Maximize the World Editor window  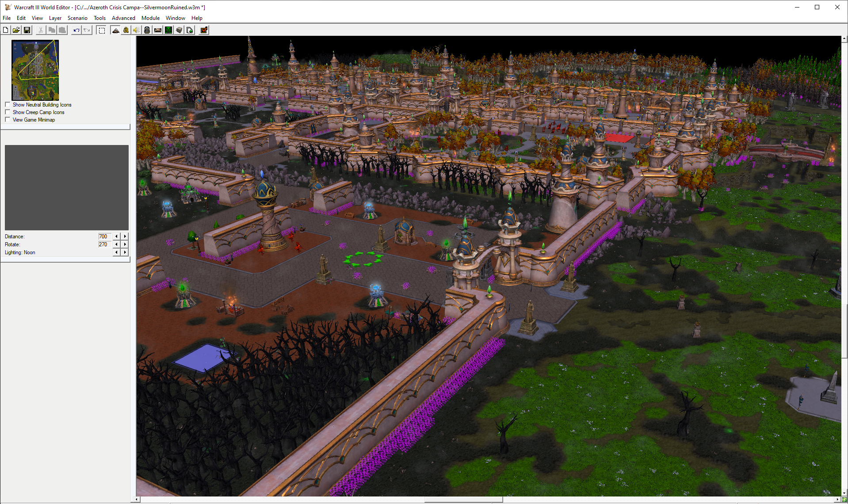pos(817,7)
